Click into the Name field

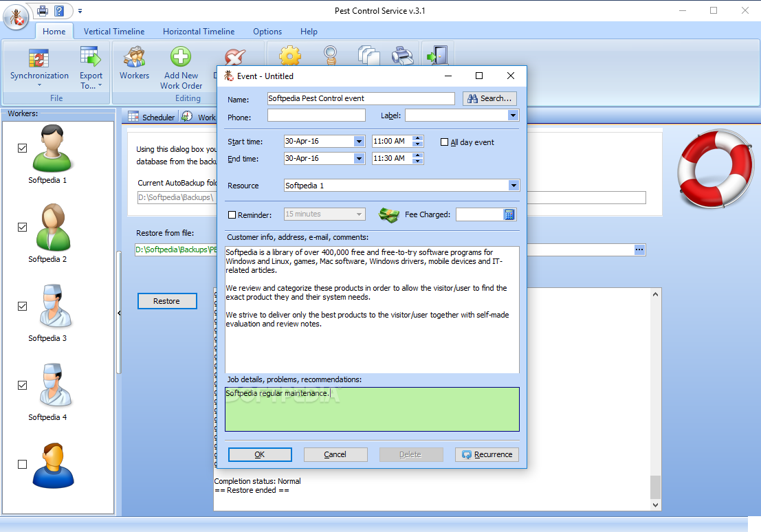tap(361, 98)
